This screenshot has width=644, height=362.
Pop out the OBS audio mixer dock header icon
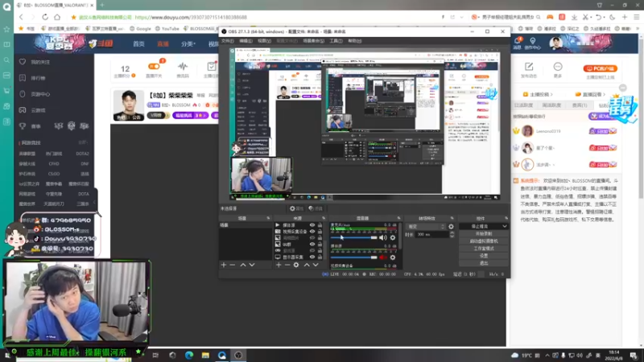coord(398,218)
